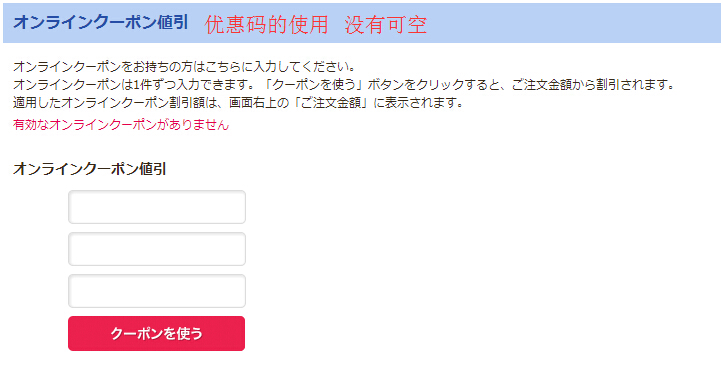The height and width of the screenshot is (366, 721).
Task: Click the text に表示されます at line end
Action: pos(410,103)
